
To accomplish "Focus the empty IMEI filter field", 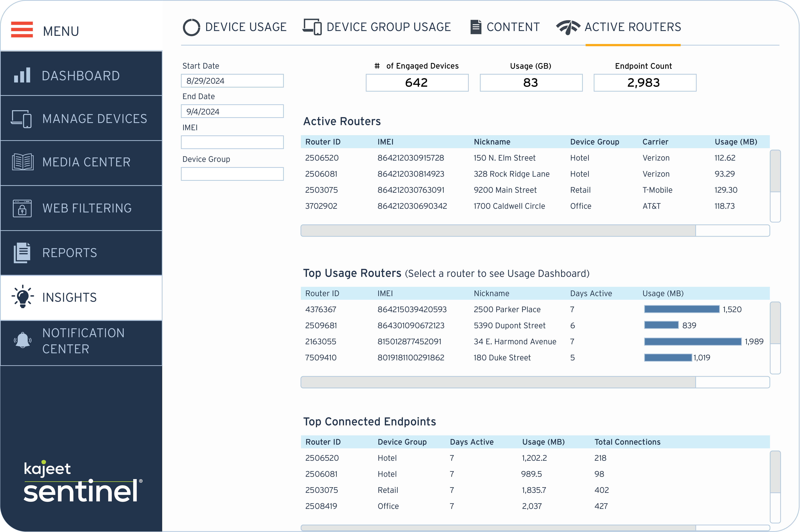I will click(232, 142).
